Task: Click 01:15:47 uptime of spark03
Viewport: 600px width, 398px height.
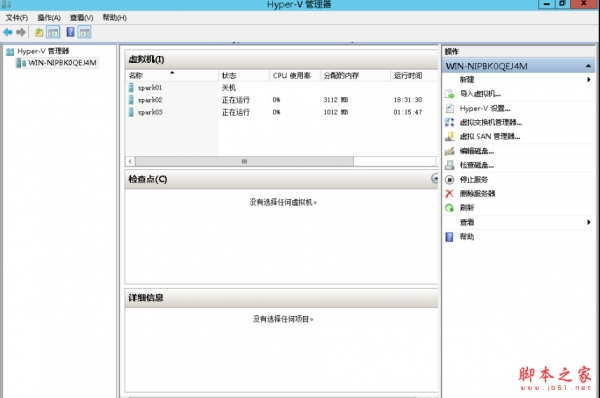Action: tap(408, 112)
